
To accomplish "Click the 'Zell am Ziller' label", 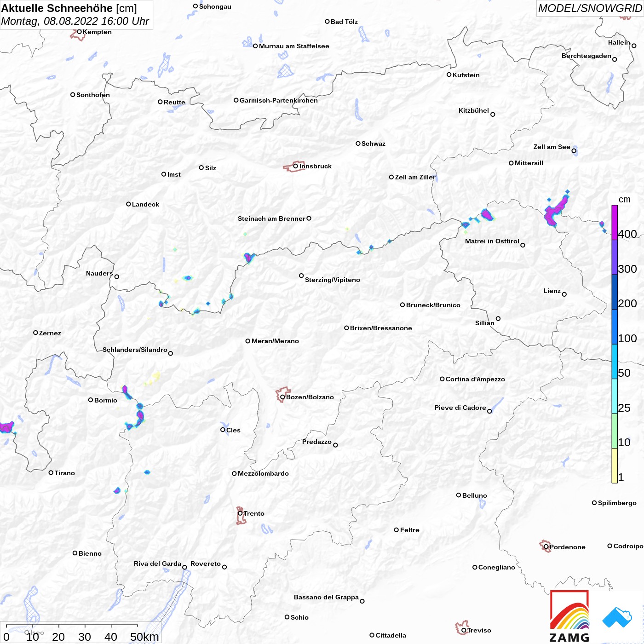I will click(x=415, y=177).
